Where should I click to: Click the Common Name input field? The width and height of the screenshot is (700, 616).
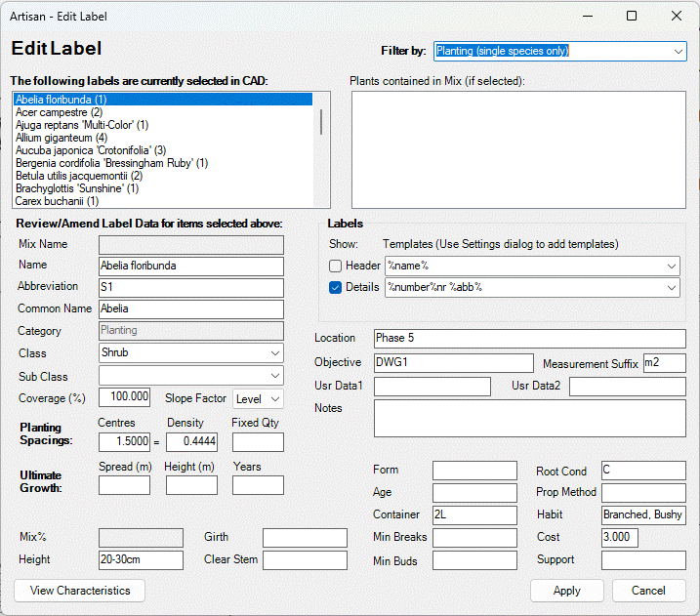pyautogui.click(x=190, y=308)
